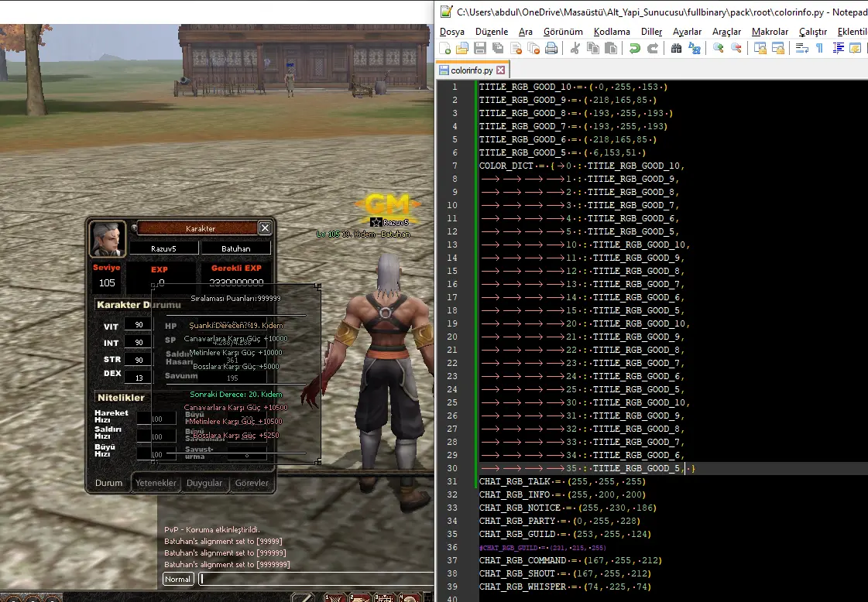868x602 pixels.
Task: Click the Cut scissors icon
Action: pyautogui.click(x=575, y=48)
